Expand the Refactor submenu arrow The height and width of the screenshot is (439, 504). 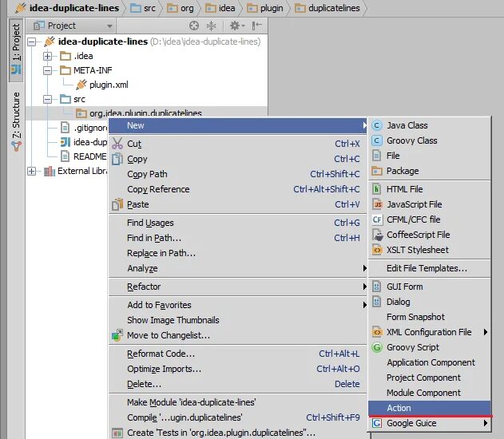(364, 287)
